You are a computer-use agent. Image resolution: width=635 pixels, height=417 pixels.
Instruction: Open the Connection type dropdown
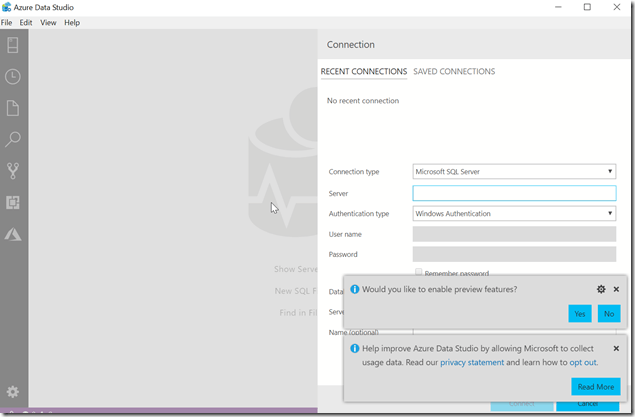tap(514, 171)
